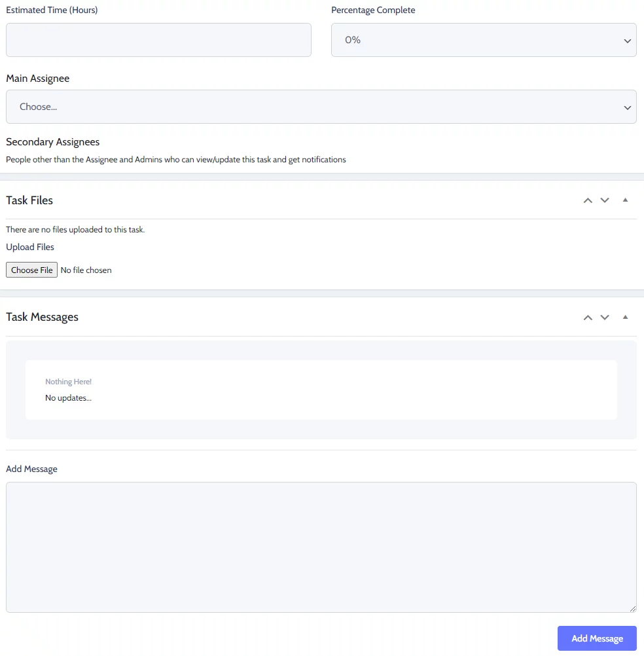Click the Percentage Complete label
Image resolution: width=644 pixels, height=656 pixels.
pyautogui.click(x=373, y=10)
